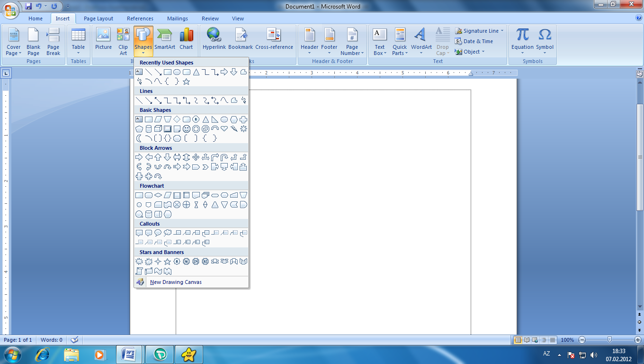Toggle the ruler button above the scrollbar
Viewport: 644px width, 364px height.
(x=640, y=73)
